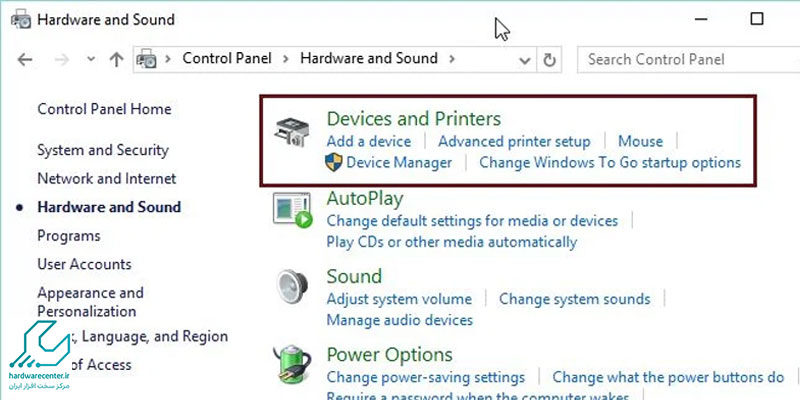Go up one level with the Up arrow
Image resolution: width=800 pixels, height=400 pixels.
116,60
